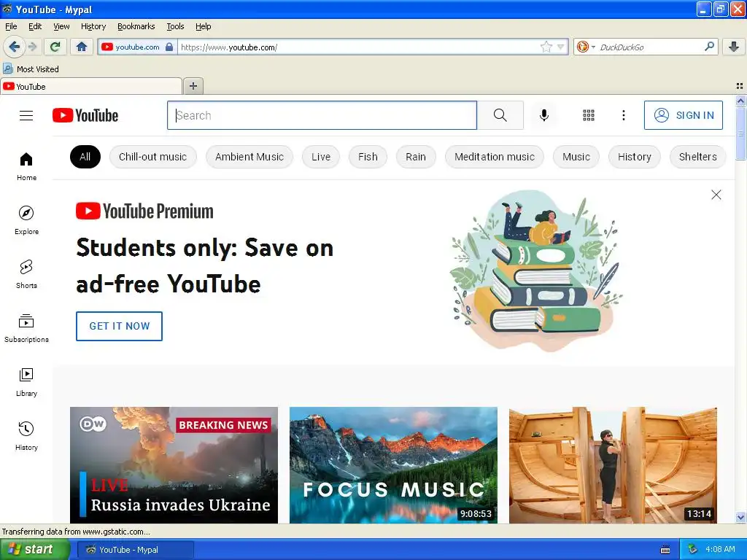The height and width of the screenshot is (560, 747).
Task: Filter by History chip
Action: point(634,157)
